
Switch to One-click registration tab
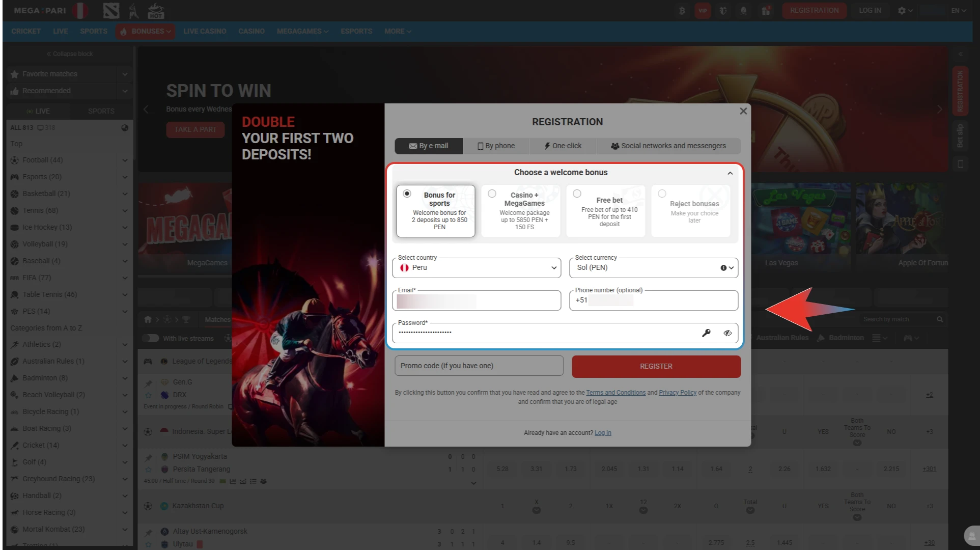563,146
